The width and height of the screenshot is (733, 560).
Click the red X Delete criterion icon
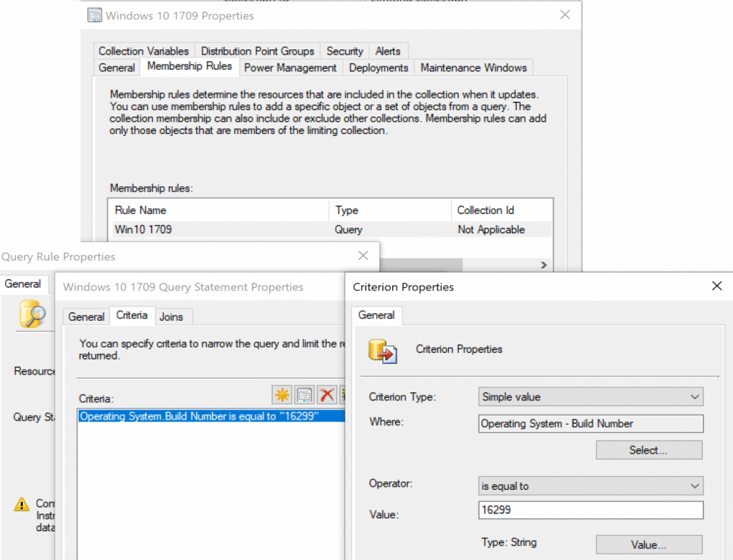pos(327,395)
